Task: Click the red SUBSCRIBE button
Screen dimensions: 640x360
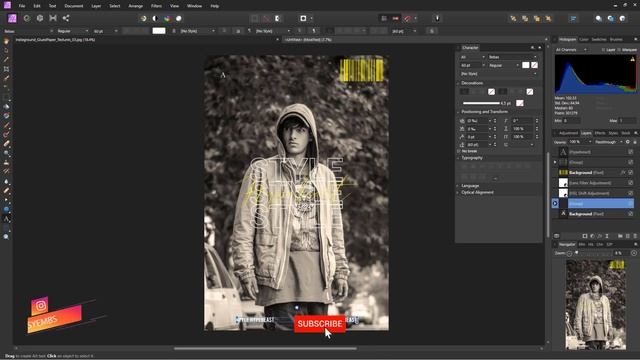Action: [x=320, y=324]
